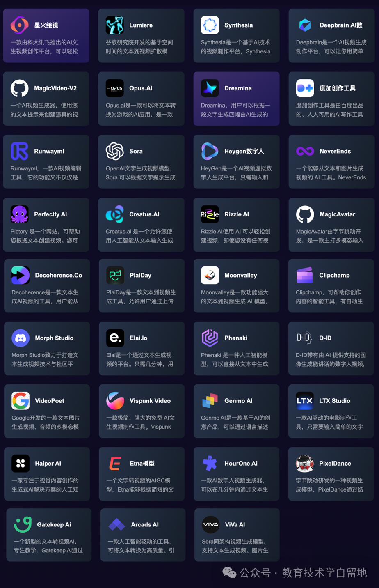Select the PixelDance bear avatar icon

click(x=304, y=464)
